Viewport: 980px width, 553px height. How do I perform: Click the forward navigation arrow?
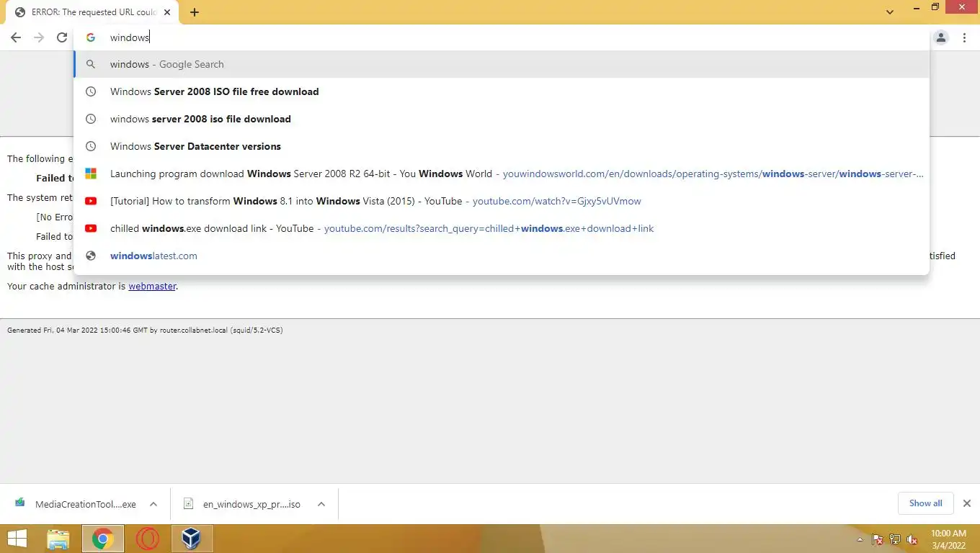pos(39,37)
